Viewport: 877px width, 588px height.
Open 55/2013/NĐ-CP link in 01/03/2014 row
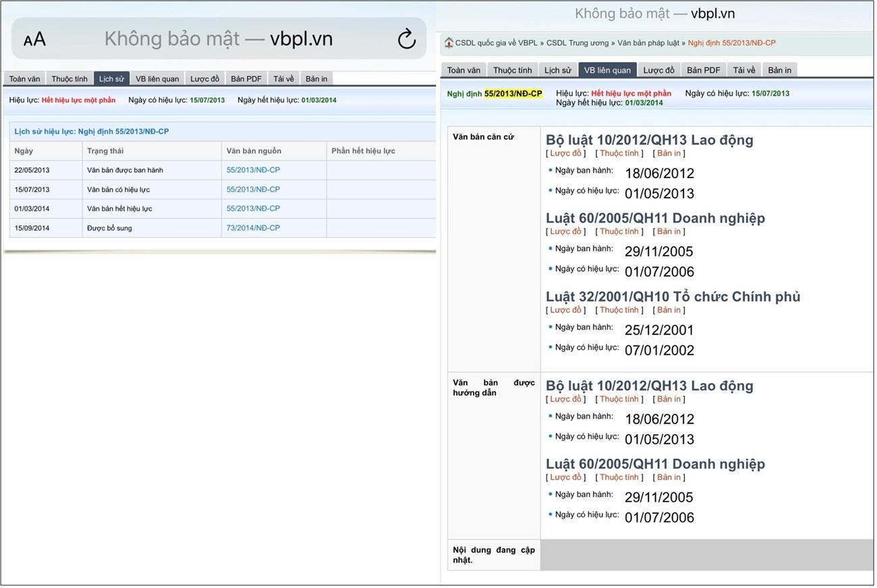coord(253,208)
